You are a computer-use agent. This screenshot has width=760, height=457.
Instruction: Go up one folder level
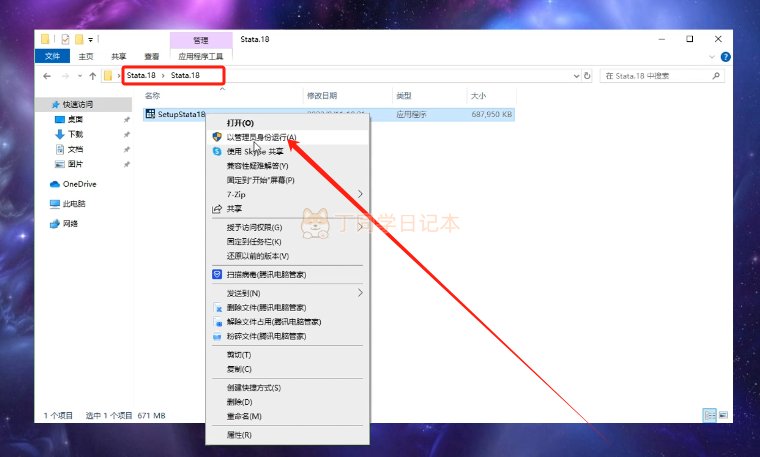93,76
